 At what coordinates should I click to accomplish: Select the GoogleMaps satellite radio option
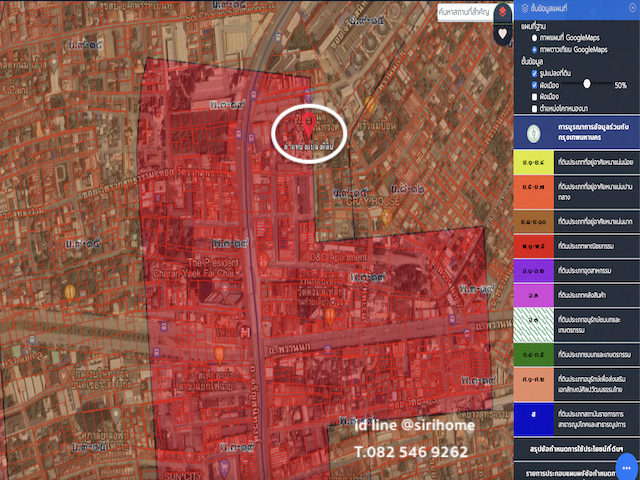tap(534, 49)
